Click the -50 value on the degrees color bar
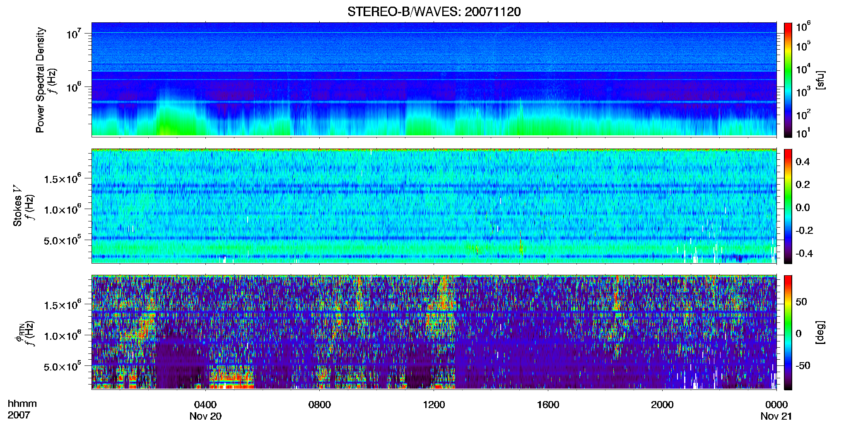 coord(803,365)
